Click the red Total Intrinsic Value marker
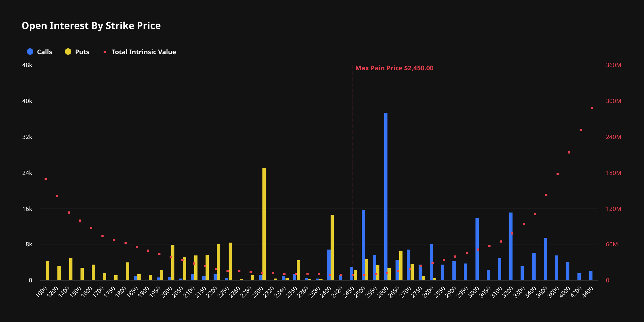The height and width of the screenshot is (322, 644). coord(105,52)
